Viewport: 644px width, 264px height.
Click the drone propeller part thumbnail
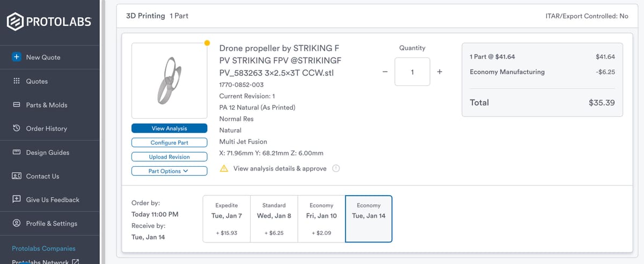click(169, 81)
